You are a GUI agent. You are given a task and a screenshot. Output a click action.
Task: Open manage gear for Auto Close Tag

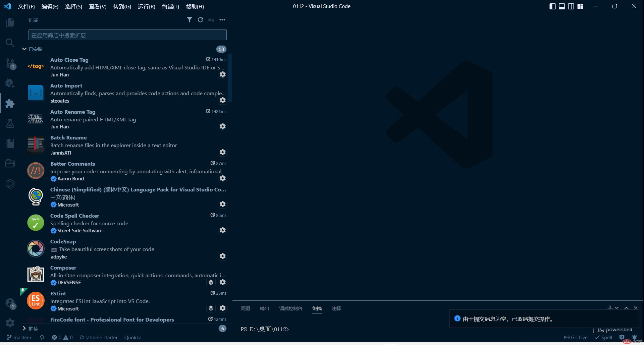[223, 74]
